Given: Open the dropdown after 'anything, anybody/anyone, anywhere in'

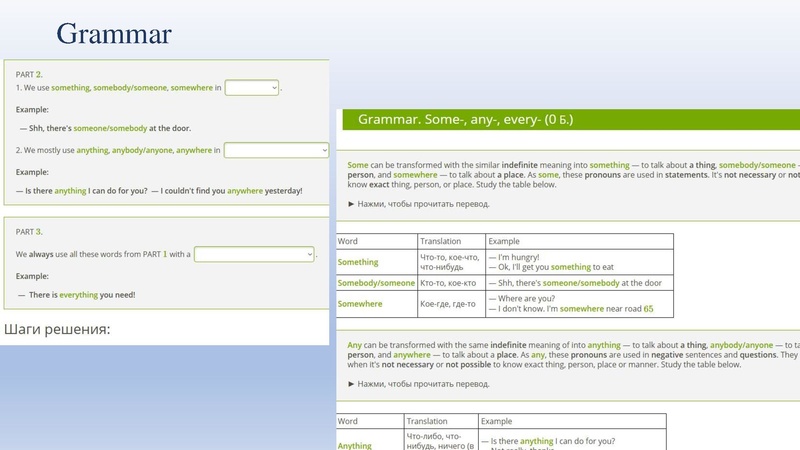Looking at the screenshot, I should (276, 150).
